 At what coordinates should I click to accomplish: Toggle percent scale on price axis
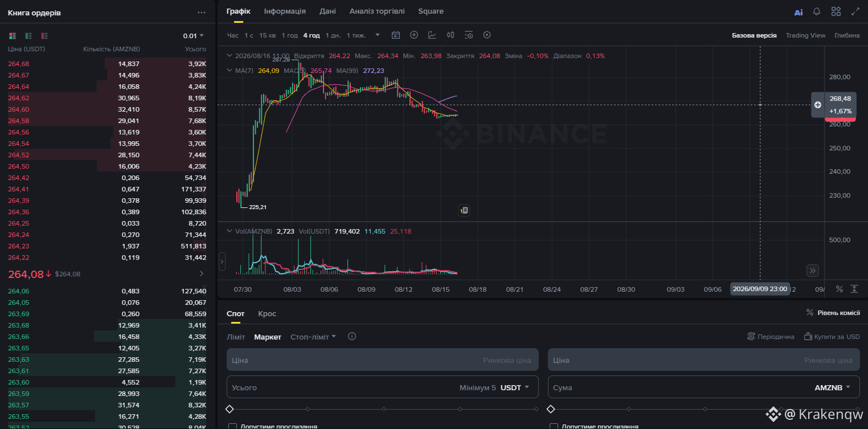[839, 289]
